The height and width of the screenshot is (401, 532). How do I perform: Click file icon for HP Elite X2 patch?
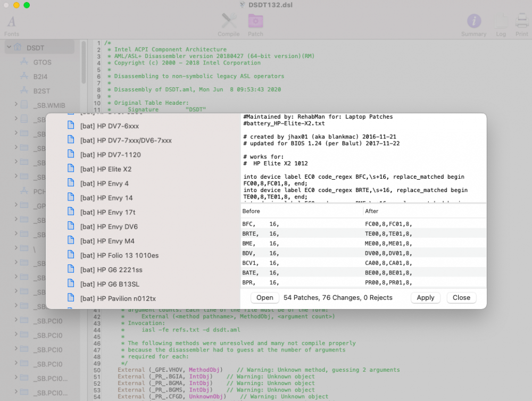coord(71,169)
